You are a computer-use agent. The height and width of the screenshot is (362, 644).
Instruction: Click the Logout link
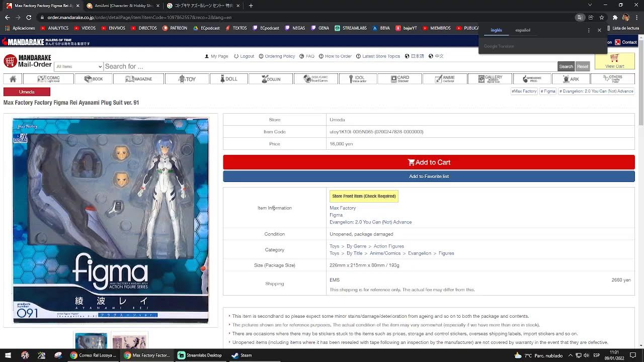pyautogui.click(x=244, y=56)
